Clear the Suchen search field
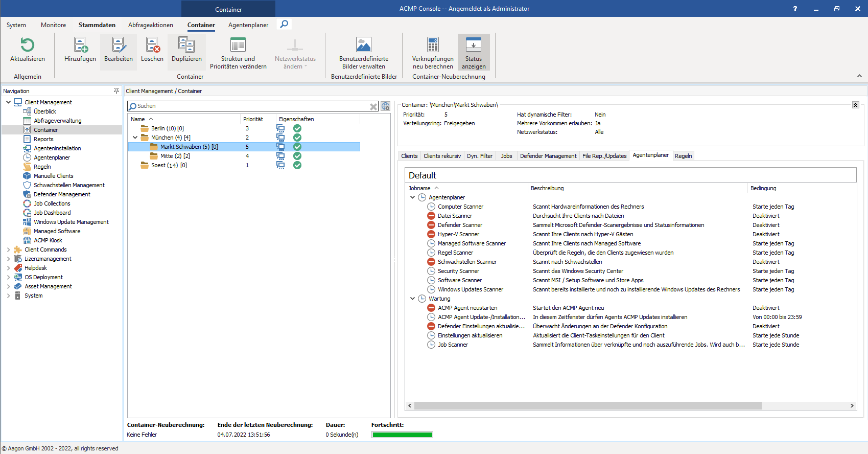Image resolution: width=868 pixels, height=454 pixels. coord(373,106)
